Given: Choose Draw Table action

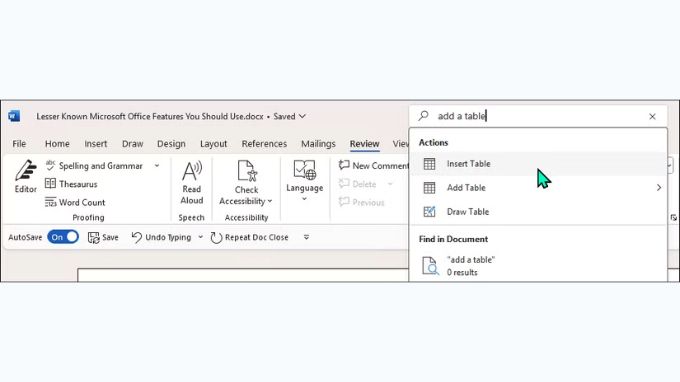Looking at the screenshot, I should pos(538,212).
